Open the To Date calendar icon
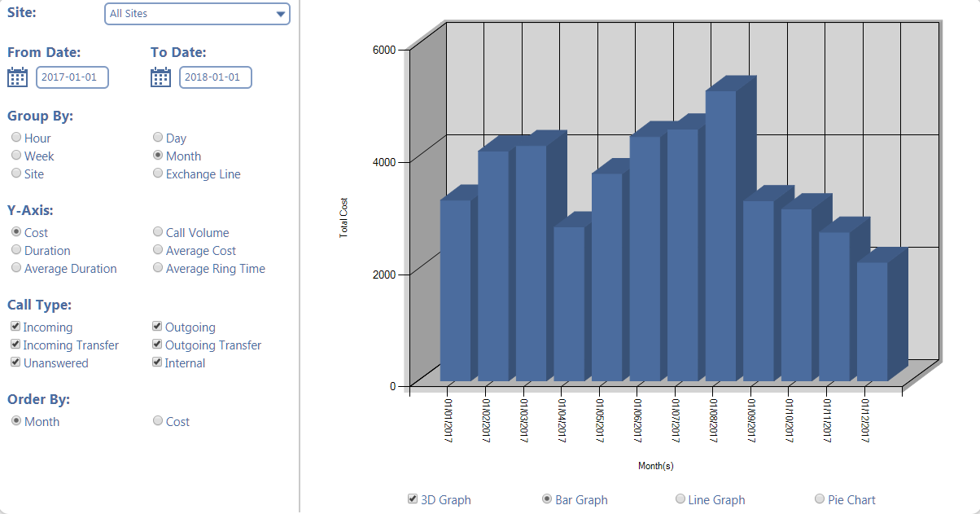This screenshot has width=980, height=514. 160,77
